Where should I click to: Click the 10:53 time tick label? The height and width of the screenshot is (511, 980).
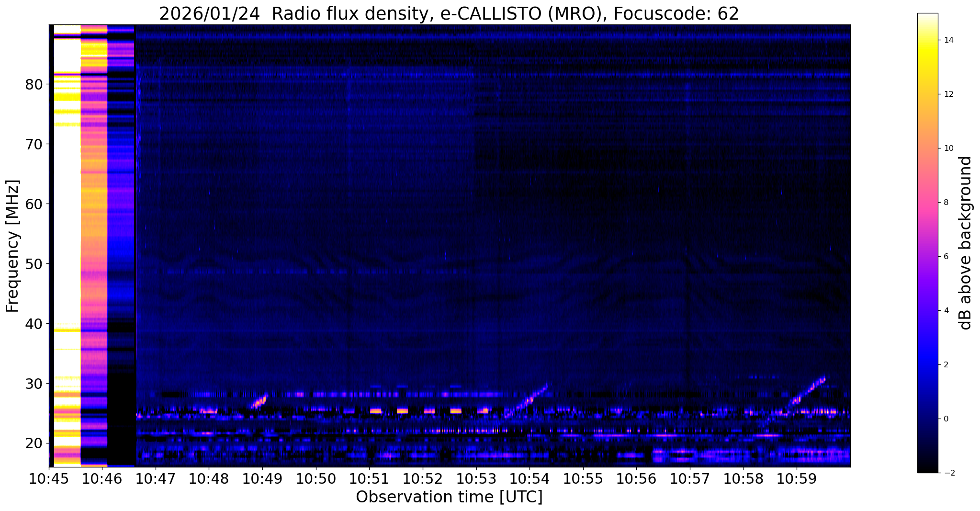476,478
